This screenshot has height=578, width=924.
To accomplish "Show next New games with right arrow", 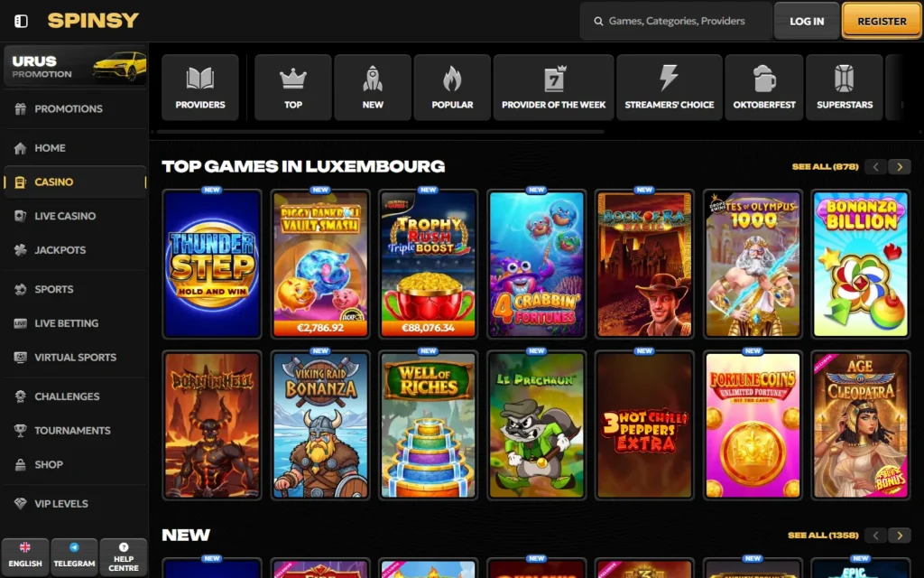I will click(900, 536).
